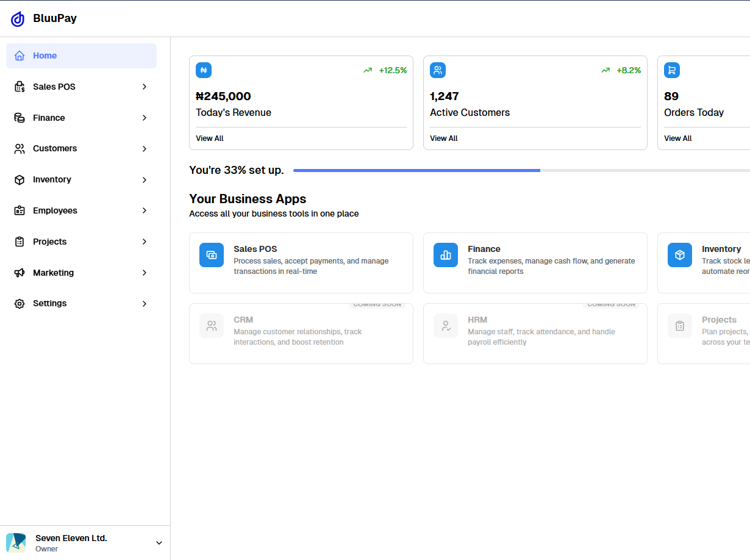750x560 pixels.
Task: Open the Sales POS app tile icon
Action: coord(212,255)
